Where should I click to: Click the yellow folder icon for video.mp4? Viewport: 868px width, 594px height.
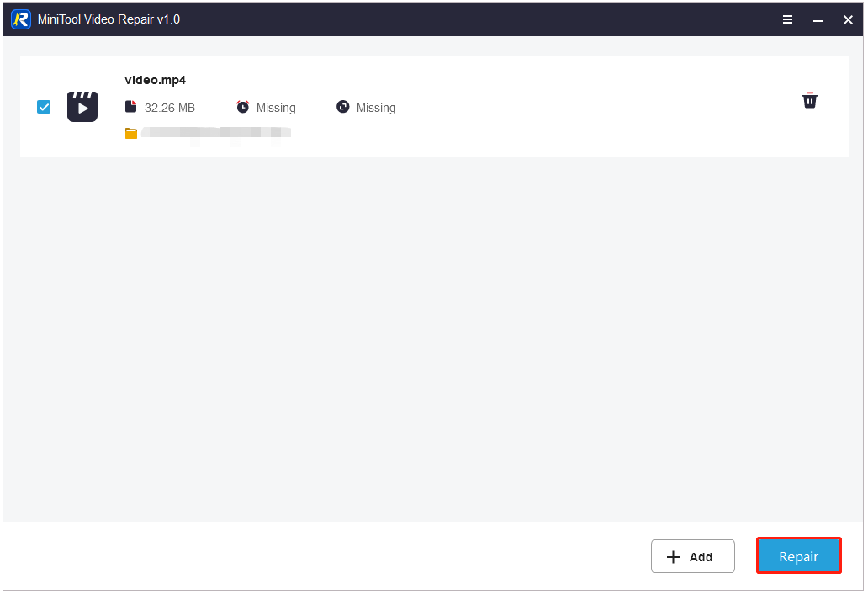[131, 133]
